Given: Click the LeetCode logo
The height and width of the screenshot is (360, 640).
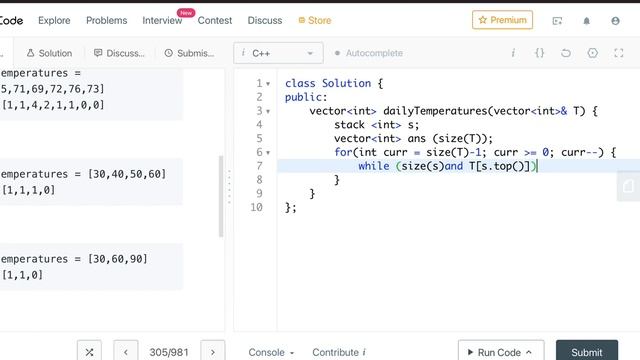Looking at the screenshot, I should point(11,20).
